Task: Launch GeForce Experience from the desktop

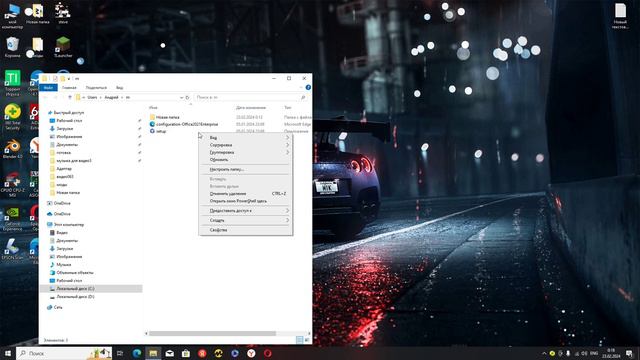Action: click(12, 218)
